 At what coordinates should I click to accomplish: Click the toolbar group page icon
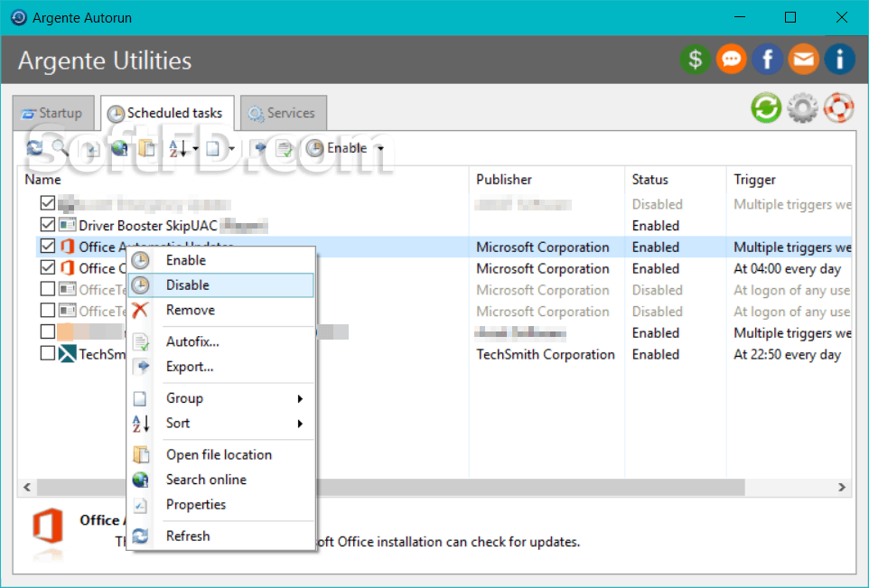[213, 148]
